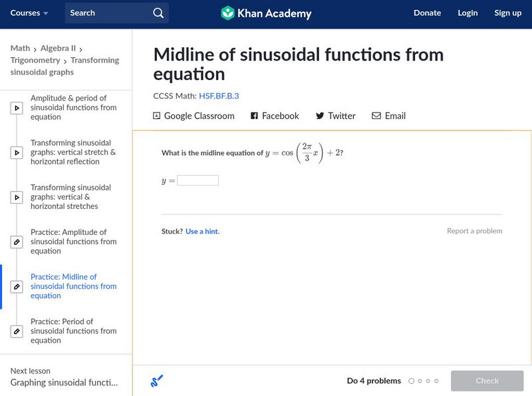
Task: Toggle the scratchpad pen icon
Action: click(x=157, y=381)
